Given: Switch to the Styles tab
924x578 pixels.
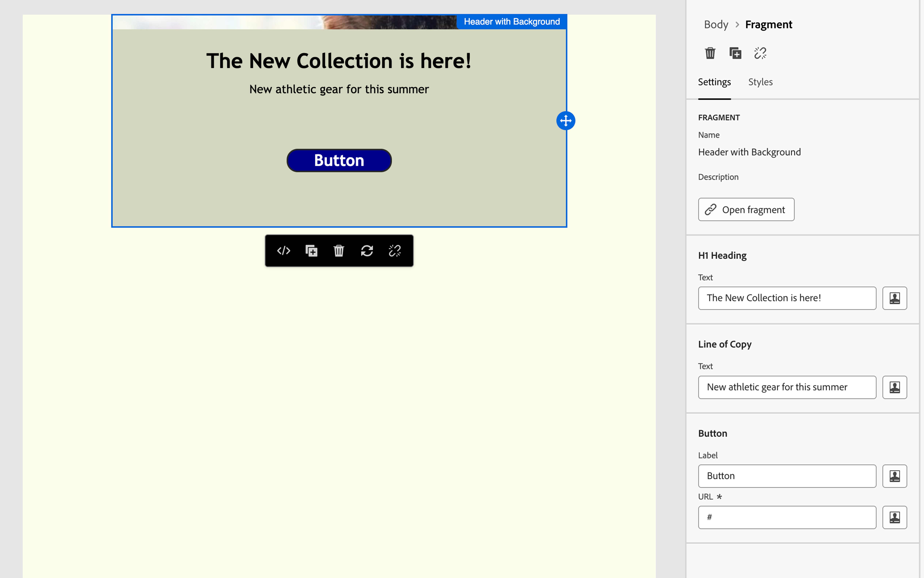Looking at the screenshot, I should point(760,82).
